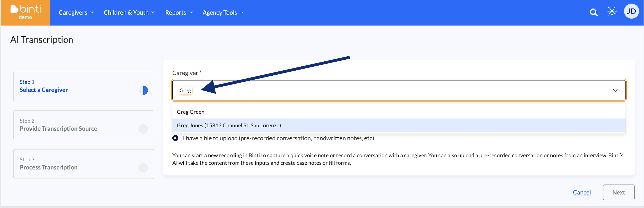Viewport: 644px width, 208px height.
Task: Select the file upload radio option
Action: pyautogui.click(x=176, y=138)
